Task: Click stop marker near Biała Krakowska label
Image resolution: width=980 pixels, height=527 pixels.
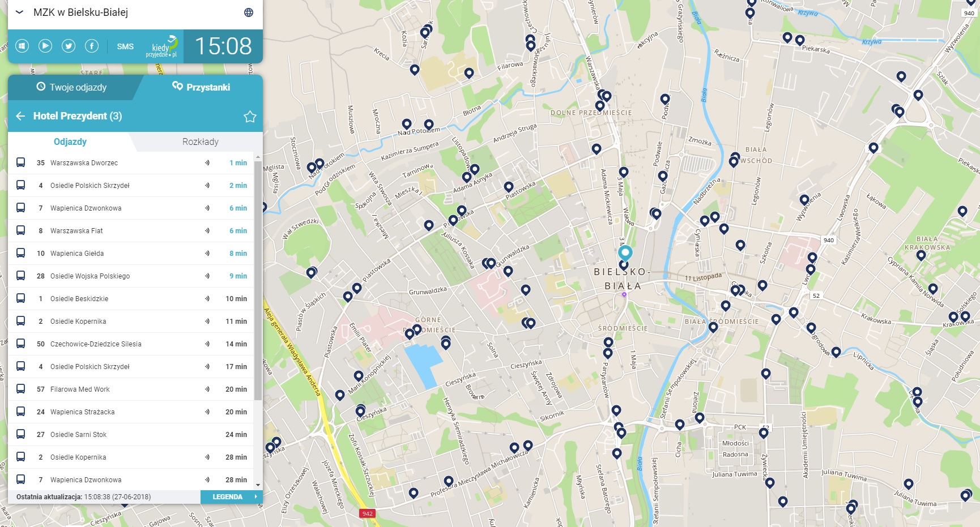Action: click(x=921, y=255)
